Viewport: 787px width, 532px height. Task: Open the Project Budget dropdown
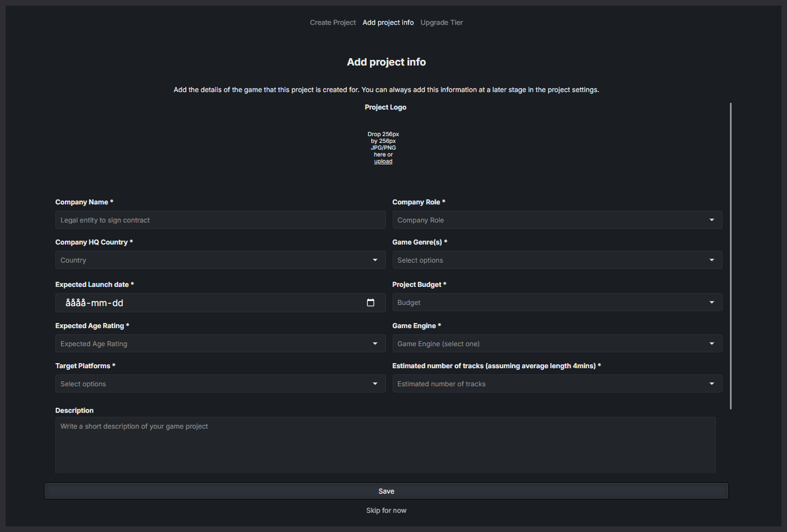(557, 302)
